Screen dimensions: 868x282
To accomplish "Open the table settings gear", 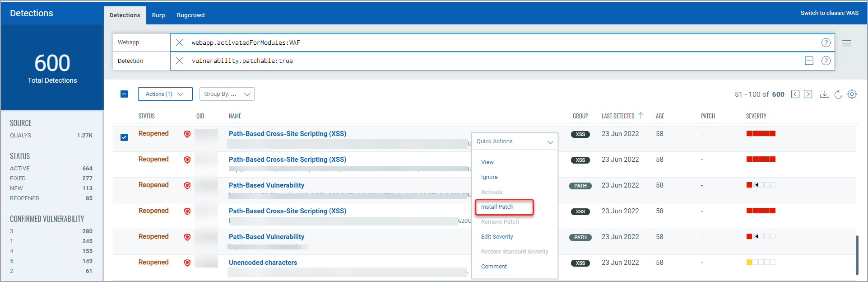I will pyautogui.click(x=852, y=94).
